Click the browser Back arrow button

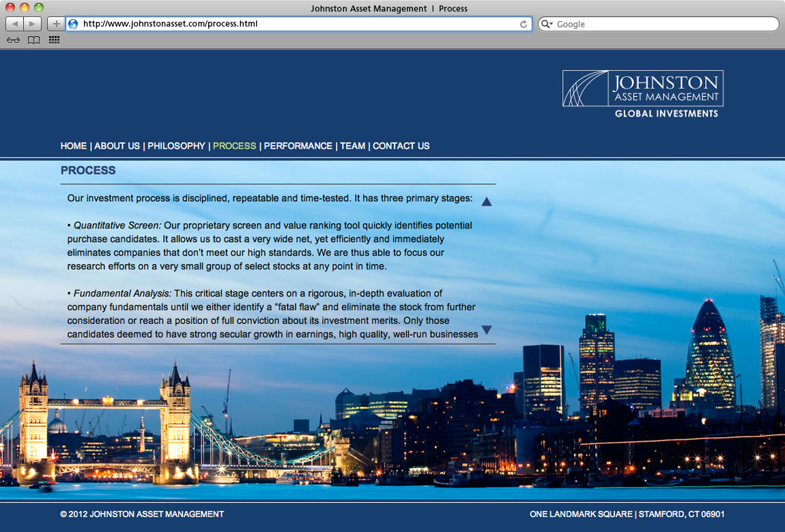14,24
